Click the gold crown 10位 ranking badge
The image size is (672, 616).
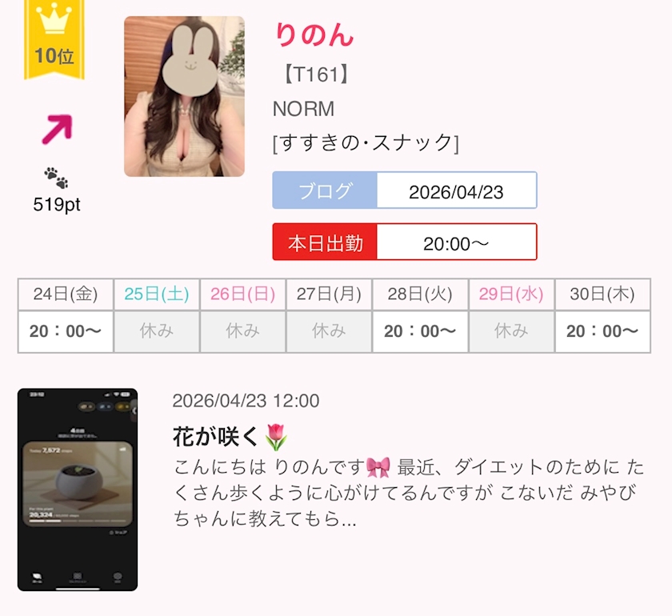tap(54, 39)
